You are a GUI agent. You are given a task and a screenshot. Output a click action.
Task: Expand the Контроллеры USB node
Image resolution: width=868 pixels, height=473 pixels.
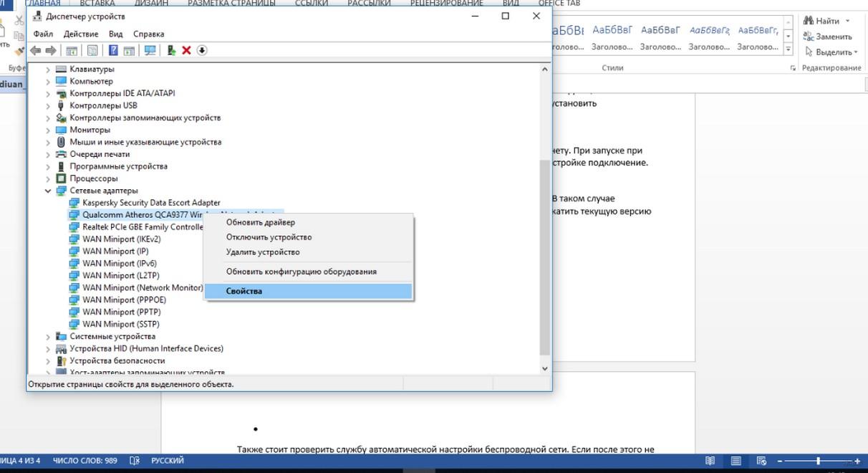(x=48, y=106)
